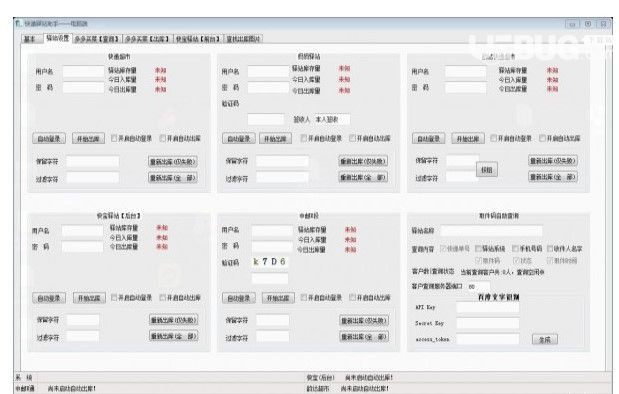
Task: Click the k7D6 captcha image
Action: pos(270,262)
